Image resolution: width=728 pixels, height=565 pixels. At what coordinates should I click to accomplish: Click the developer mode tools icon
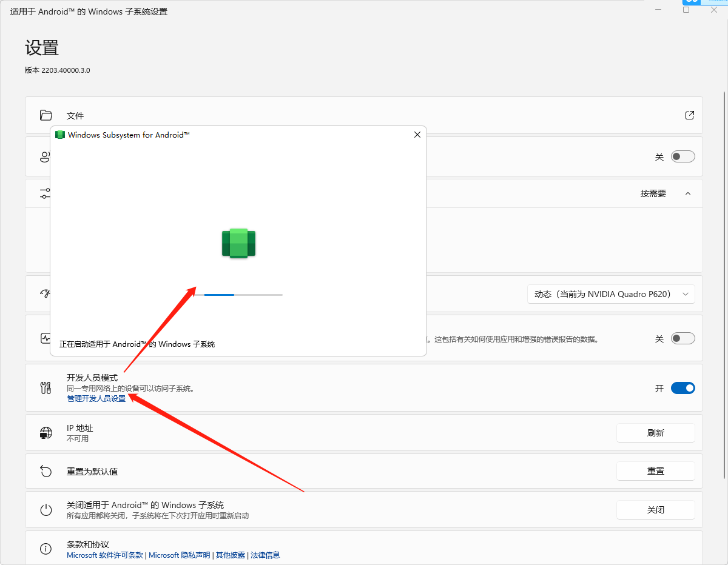45,388
